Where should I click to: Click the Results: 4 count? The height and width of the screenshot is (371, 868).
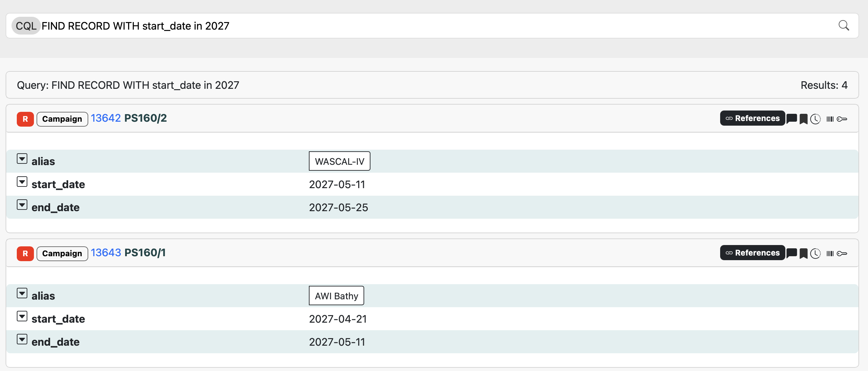[x=824, y=85]
